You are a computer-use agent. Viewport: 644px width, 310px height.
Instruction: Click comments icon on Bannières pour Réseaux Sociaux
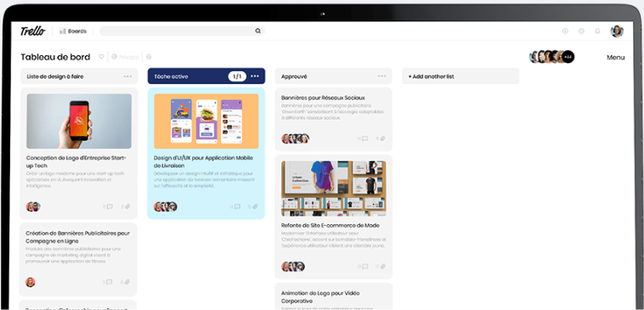tap(364, 138)
